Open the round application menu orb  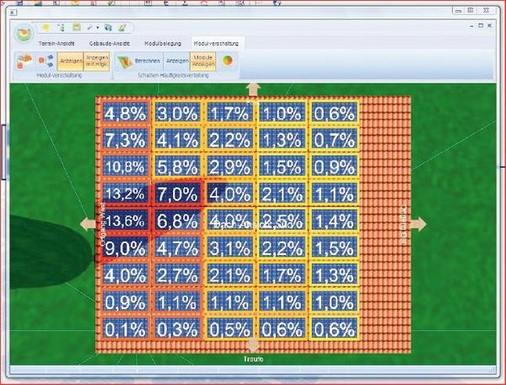(24, 33)
